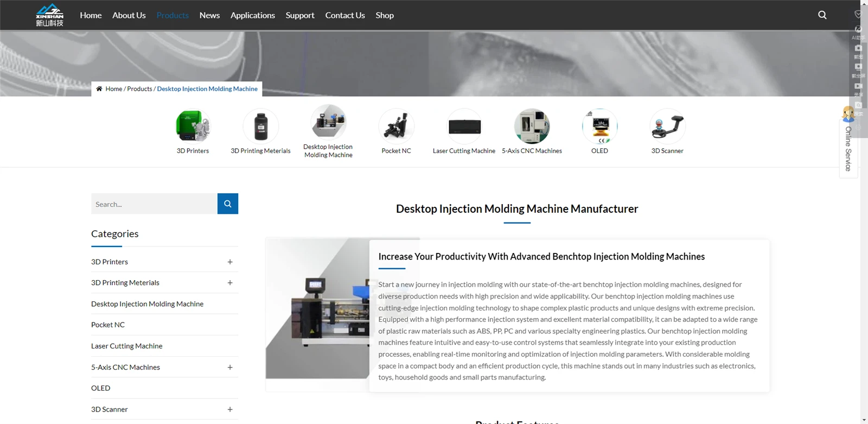
Task: Click the header search magnifier icon
Action: [822, 15]
